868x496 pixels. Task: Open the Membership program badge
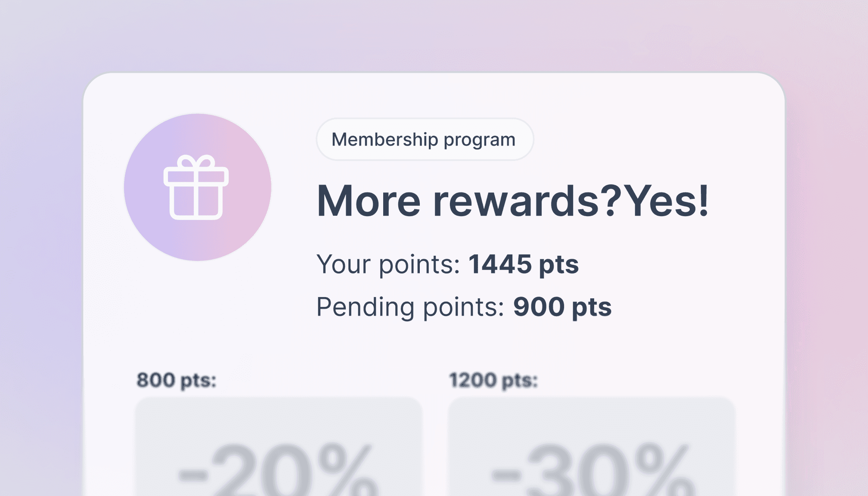pyautogui.click(x=425, y=139)
